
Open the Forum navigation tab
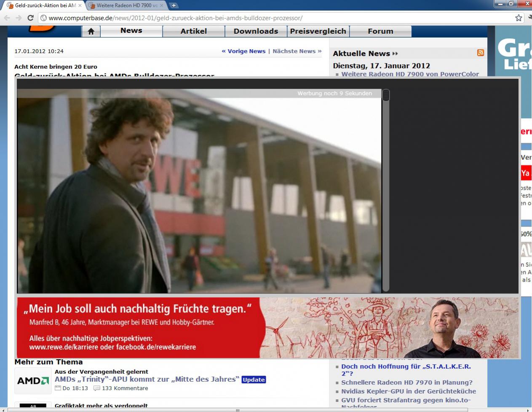pyautogui.click(x=380, y=31)
